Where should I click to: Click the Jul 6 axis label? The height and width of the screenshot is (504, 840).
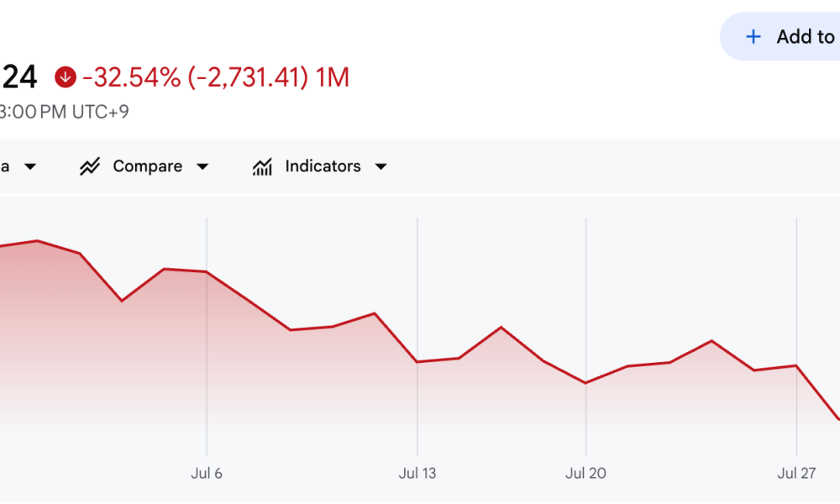tap(207, 474)
